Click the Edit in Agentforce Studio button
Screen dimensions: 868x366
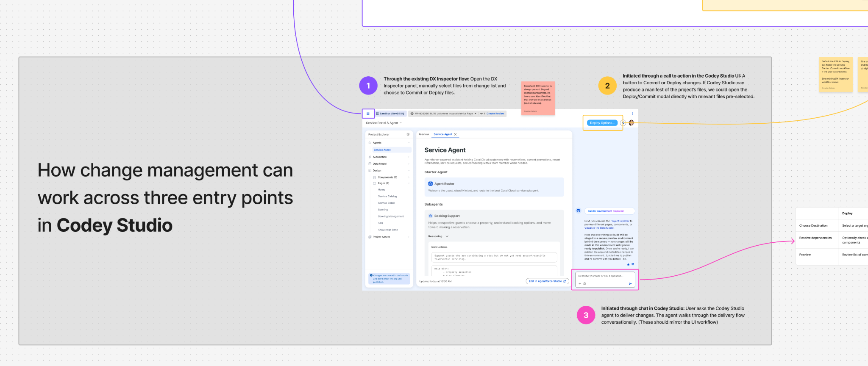point(547,281)
